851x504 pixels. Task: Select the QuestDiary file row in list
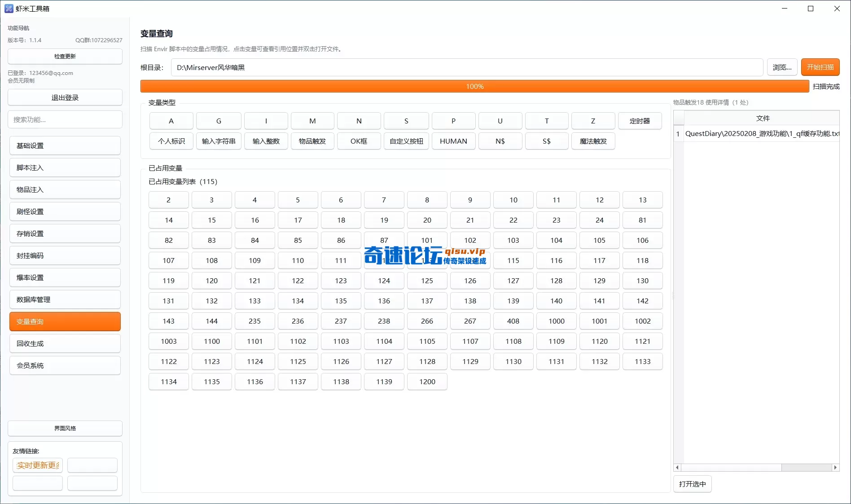[761, 133]
